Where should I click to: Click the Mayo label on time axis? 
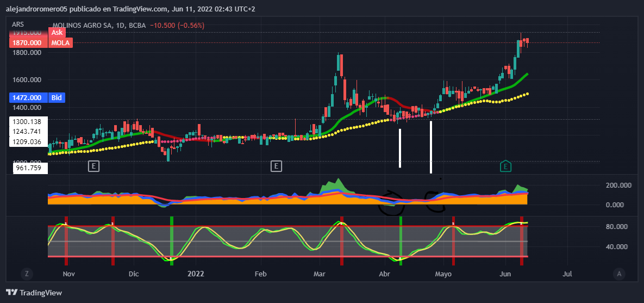(x=443, y=274)
